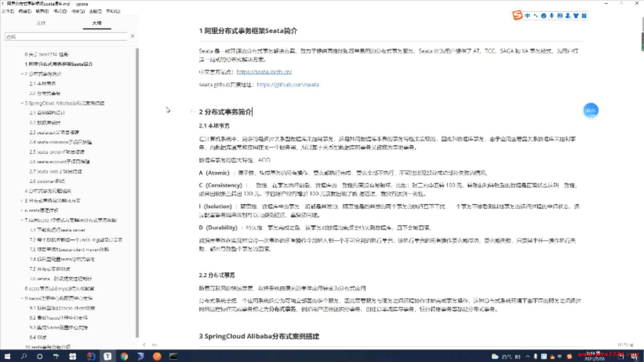The image size is (644, 362).
Task: Click the outline search input field
Action: [x=66, y=37]
